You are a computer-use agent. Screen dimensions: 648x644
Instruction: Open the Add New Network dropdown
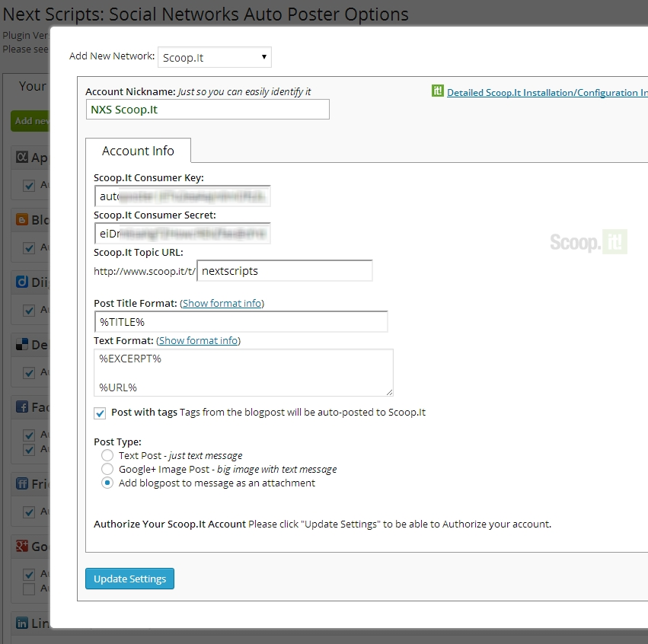pos(213,57)
